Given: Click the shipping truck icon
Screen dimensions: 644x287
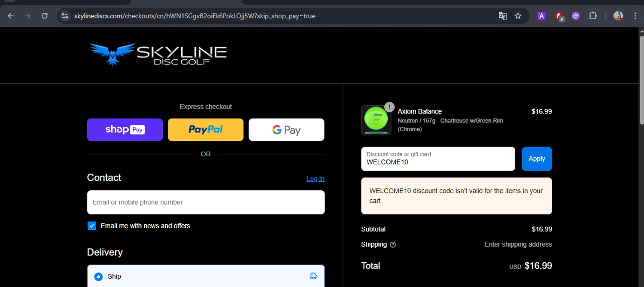Looking at the screenshot, I should 313,276.
